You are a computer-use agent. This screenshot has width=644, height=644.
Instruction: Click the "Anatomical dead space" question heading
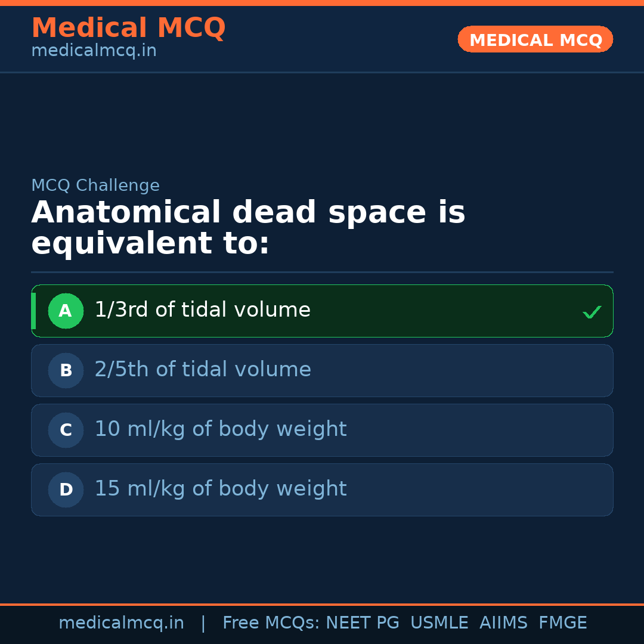248,228
